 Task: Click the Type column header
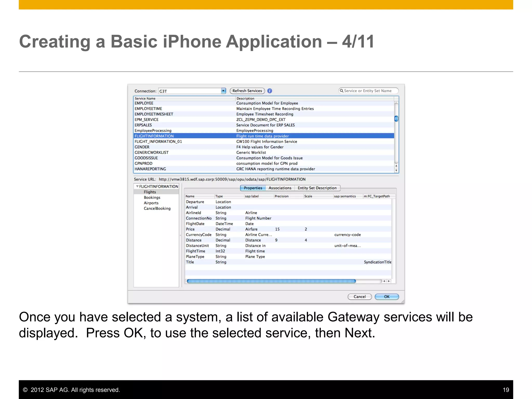click(x=229, y=196)
